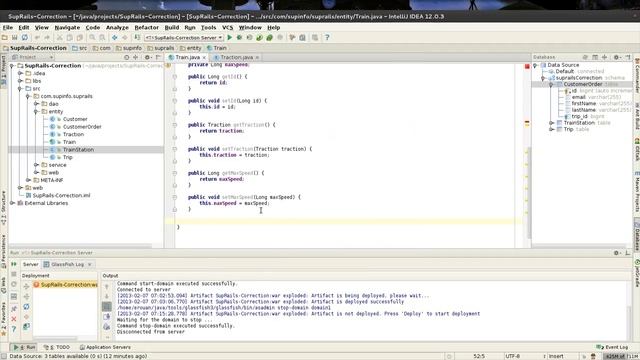The image size is (640, 360).
Task: Click the Open folder toolbar icon
Action: click(x=4, y=38)
